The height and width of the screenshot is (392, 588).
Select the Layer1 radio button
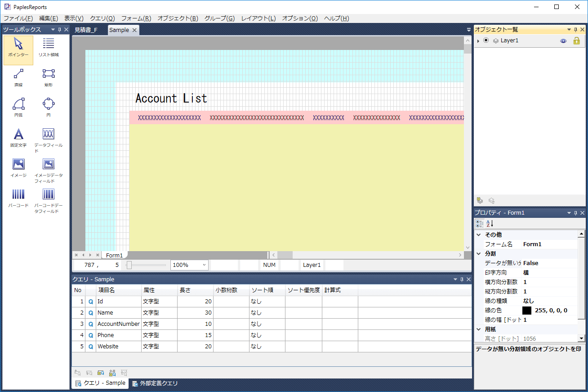[486, 41]
